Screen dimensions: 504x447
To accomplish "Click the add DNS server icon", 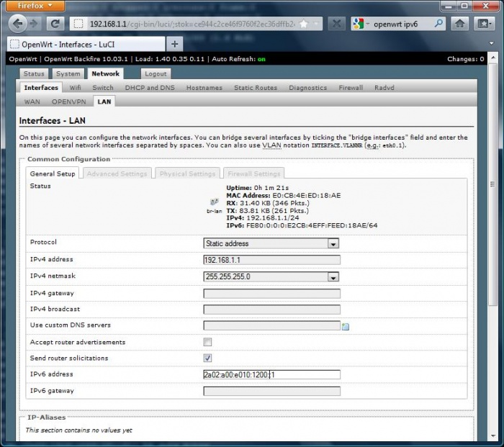I will (x=346, y=327).
